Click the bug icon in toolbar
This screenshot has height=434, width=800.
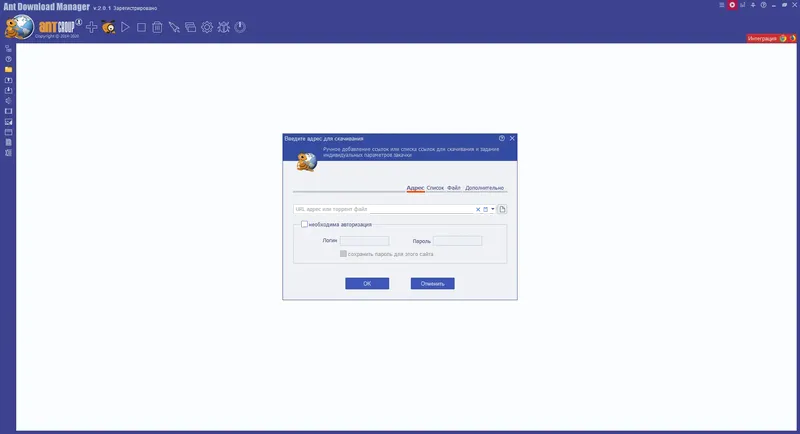(x=223, y=27)
